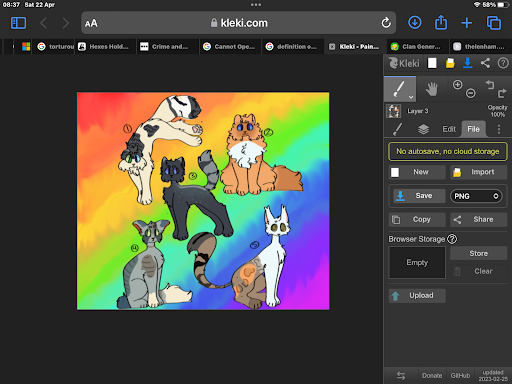Save the image
Screen dimensions: 512x384
coord(419,196)
